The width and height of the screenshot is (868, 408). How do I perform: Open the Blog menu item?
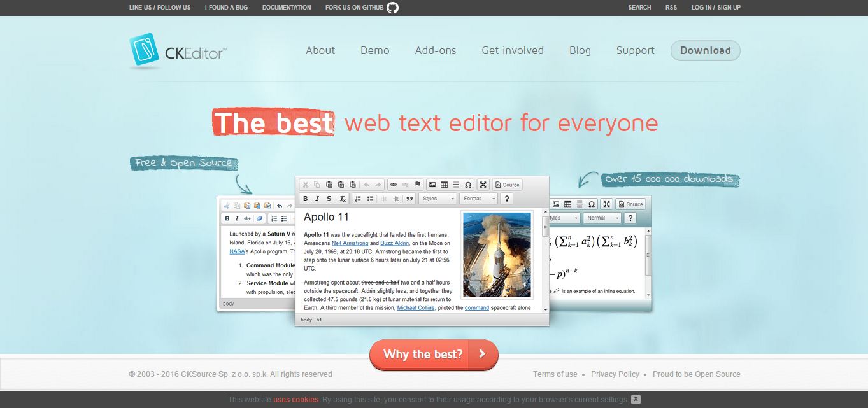pos(580,50)
